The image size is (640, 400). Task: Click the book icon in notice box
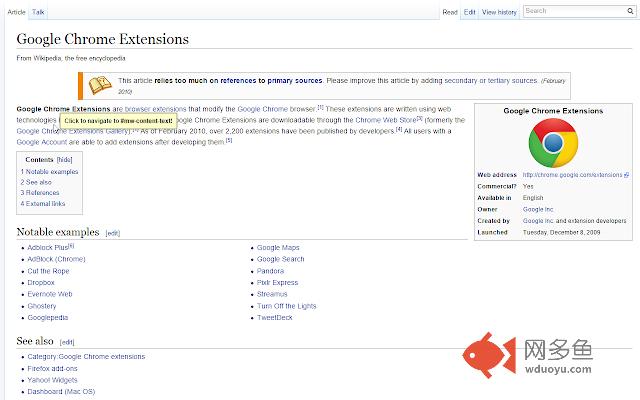pyautogui.click(x=100, y=85)
